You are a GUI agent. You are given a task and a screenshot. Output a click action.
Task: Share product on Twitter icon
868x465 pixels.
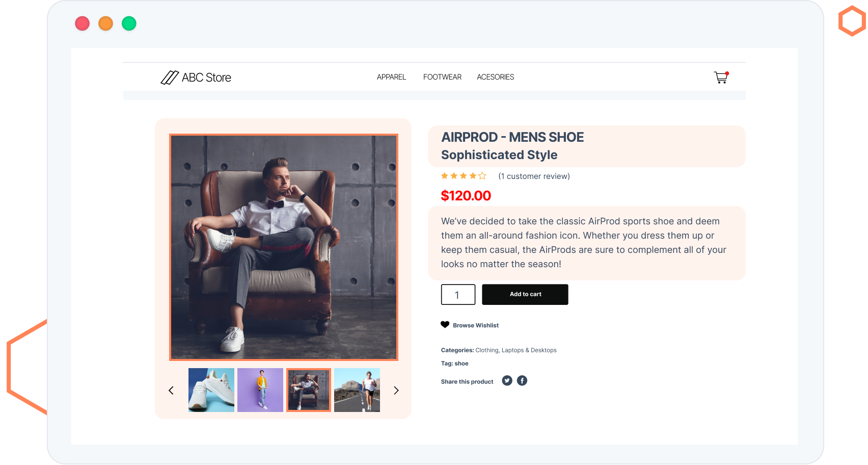pyautogui.click(x=507, y=381)
